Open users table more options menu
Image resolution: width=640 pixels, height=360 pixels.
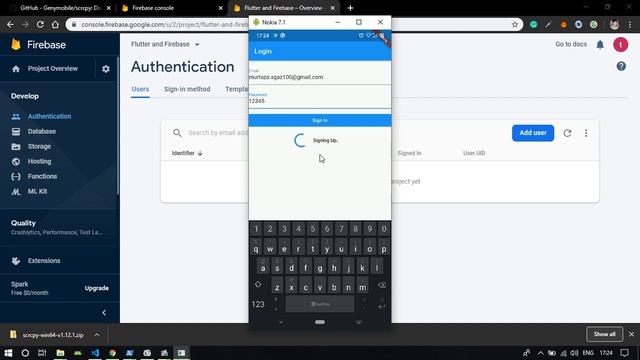coord(586,133)
